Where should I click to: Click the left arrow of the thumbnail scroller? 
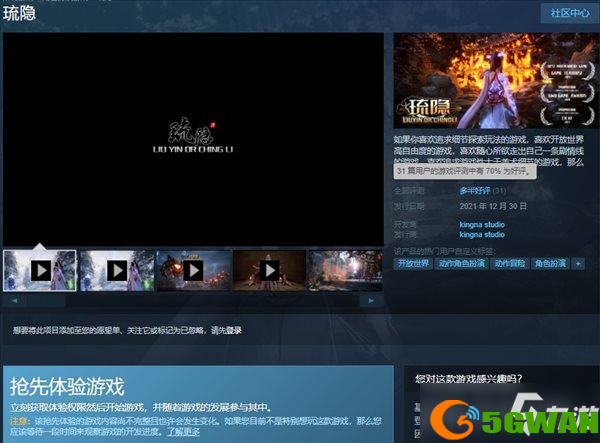[x=15, y=301]
